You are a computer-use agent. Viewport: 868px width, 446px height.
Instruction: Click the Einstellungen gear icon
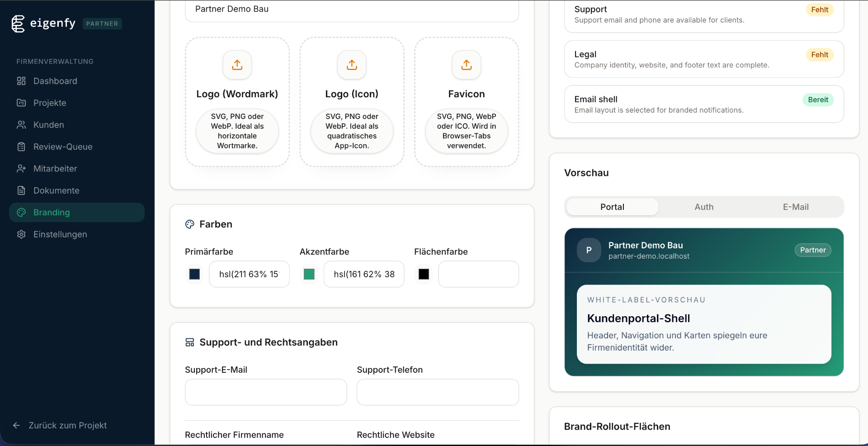[21, 234]
